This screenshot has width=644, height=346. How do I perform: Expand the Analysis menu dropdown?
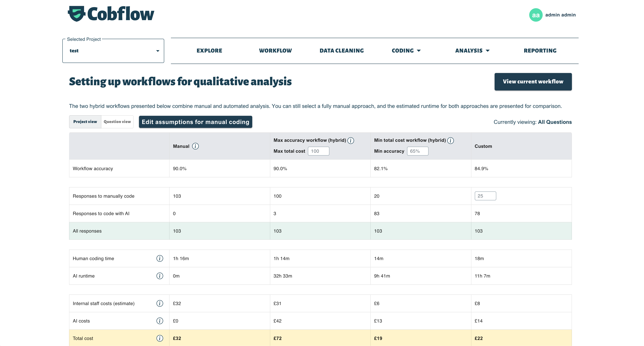[472, 51]
